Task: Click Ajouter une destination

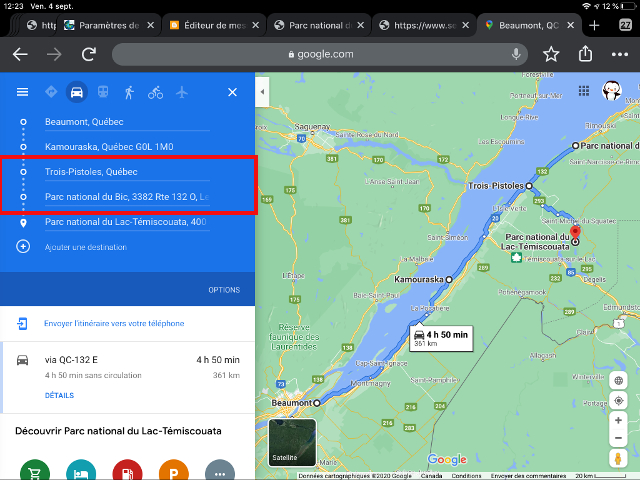Action: [x=85, y=247]
